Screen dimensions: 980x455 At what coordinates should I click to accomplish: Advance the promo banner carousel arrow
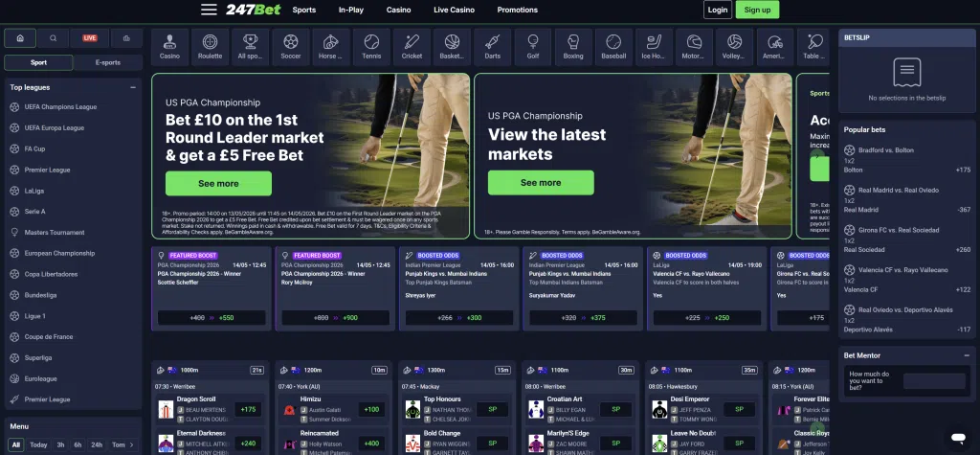click(x=817, y=156)
